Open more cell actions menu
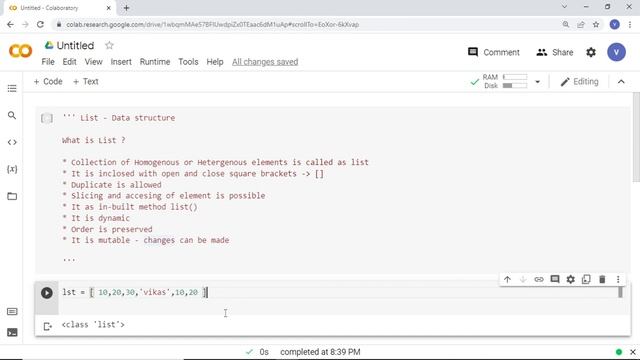 618,280
